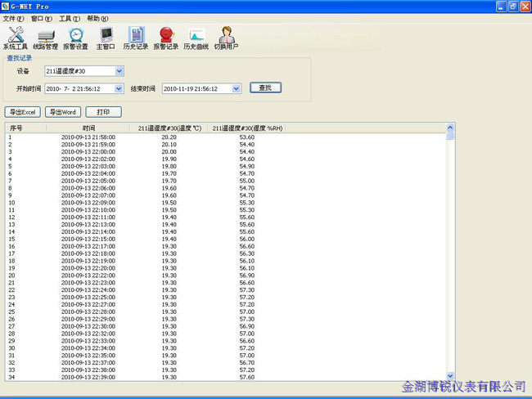Select the 历史记录 history records icon
Viewport: 532px width, 399px height.
tap(136, 38)
